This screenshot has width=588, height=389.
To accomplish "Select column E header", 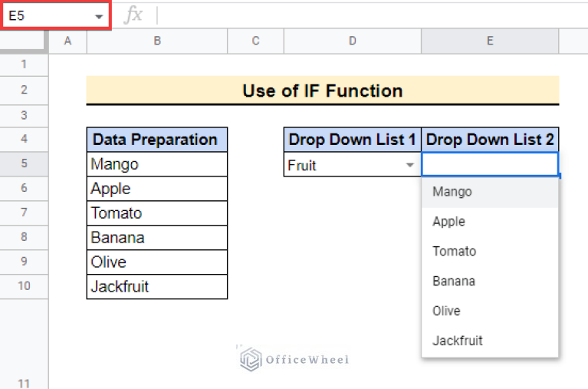I will (x=490, y=41).
